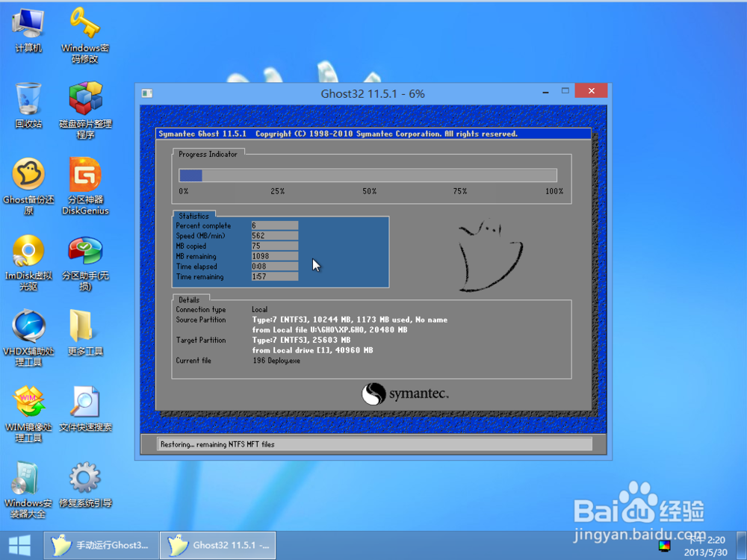Click the 50% progress scale label
The height and width of the screenshot is (560, 747).
(369, 191)
